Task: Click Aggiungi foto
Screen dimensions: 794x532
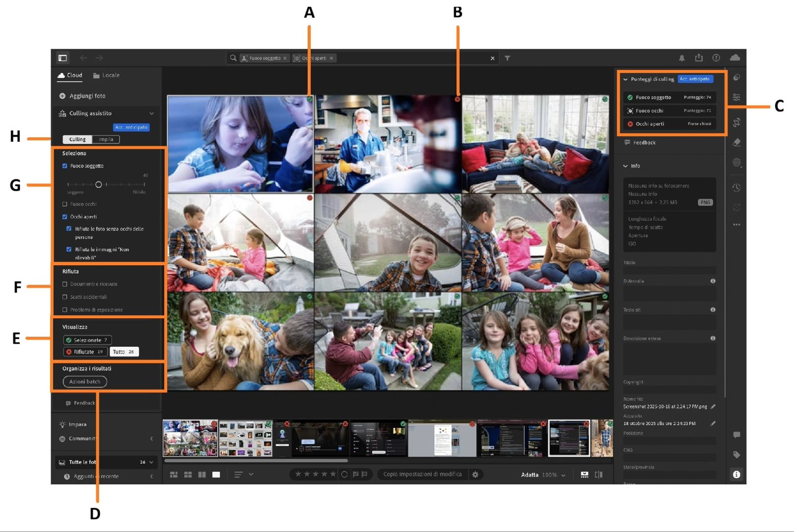Action: click(82, 96)
